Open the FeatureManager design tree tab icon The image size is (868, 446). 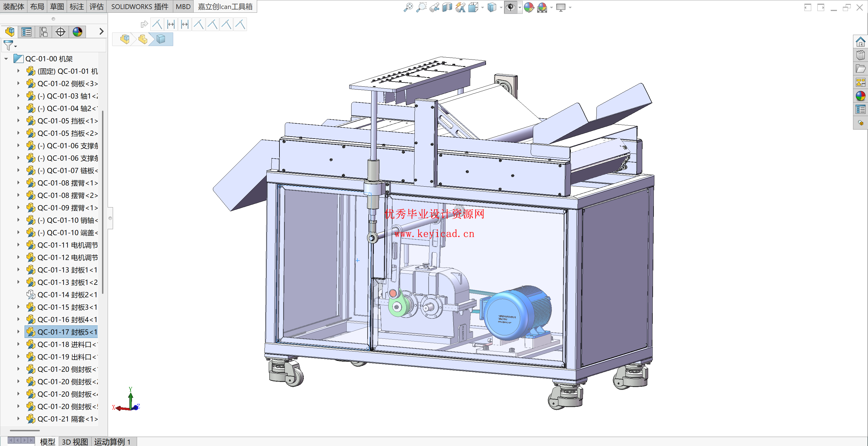10,32
